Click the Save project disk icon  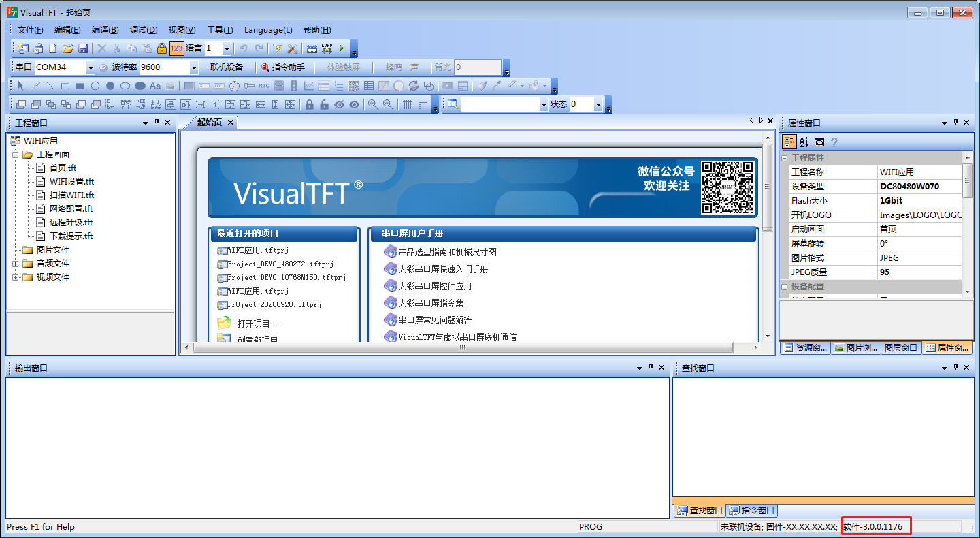(x=83, y=48)
